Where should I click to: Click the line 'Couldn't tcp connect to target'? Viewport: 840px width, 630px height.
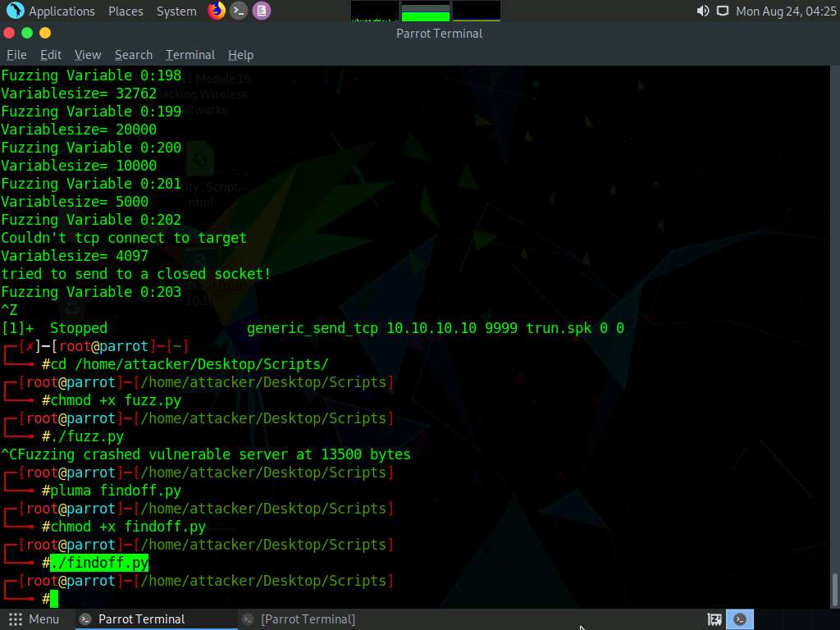(124, 238)
